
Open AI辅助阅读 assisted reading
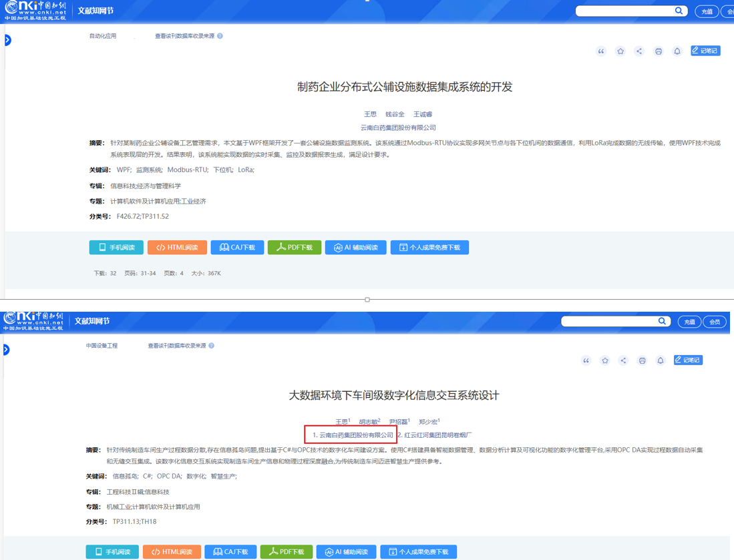coord(355,247)
